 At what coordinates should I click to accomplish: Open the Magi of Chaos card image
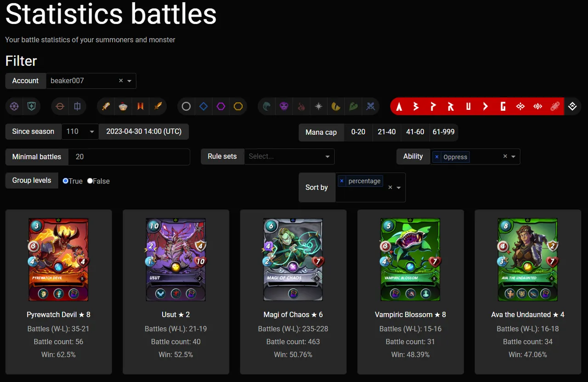coord(293,260)
